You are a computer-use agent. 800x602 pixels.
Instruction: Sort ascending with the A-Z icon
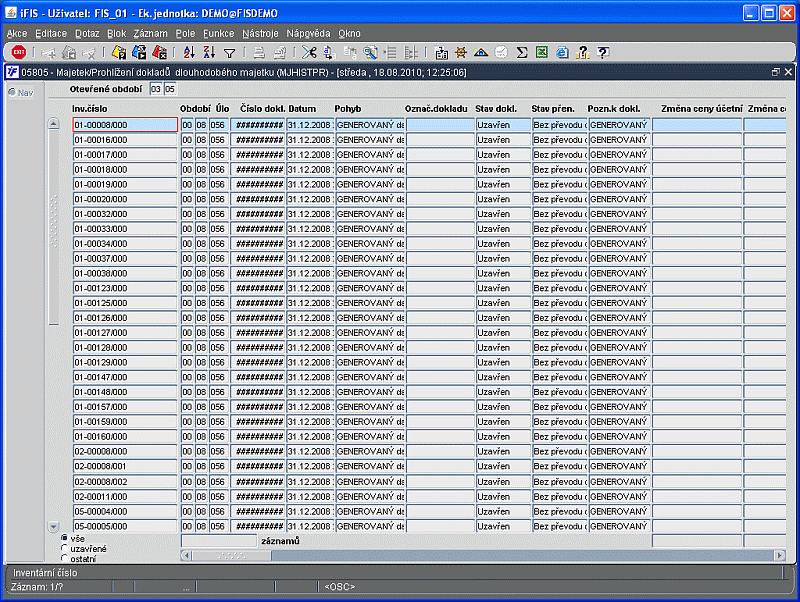click(x=189, y=52)
